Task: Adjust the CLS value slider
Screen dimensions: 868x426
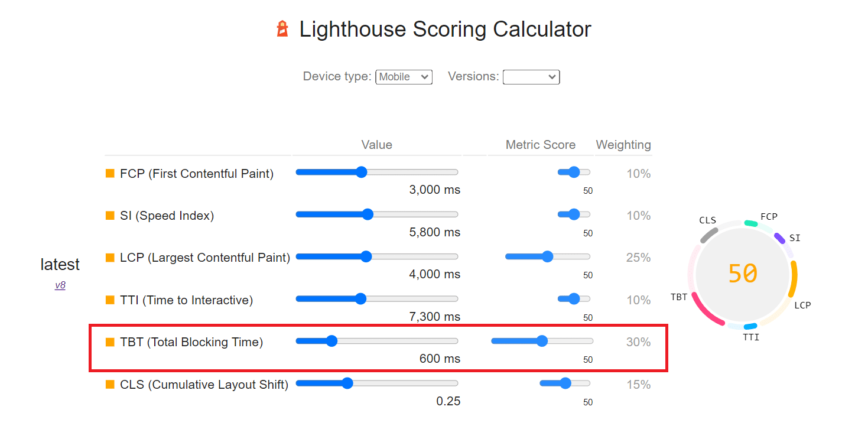Action: [x=377, y=383]
